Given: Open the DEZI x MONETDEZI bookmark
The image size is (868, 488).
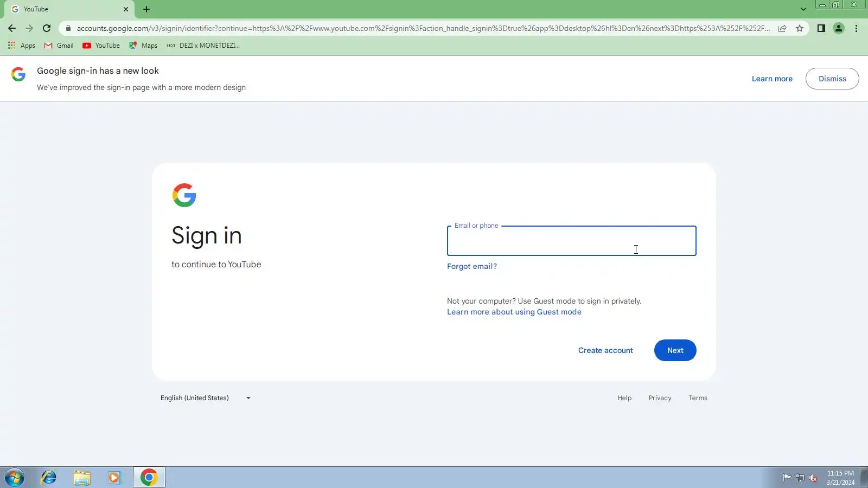Looking at the screenshot, I should [203, 46].
